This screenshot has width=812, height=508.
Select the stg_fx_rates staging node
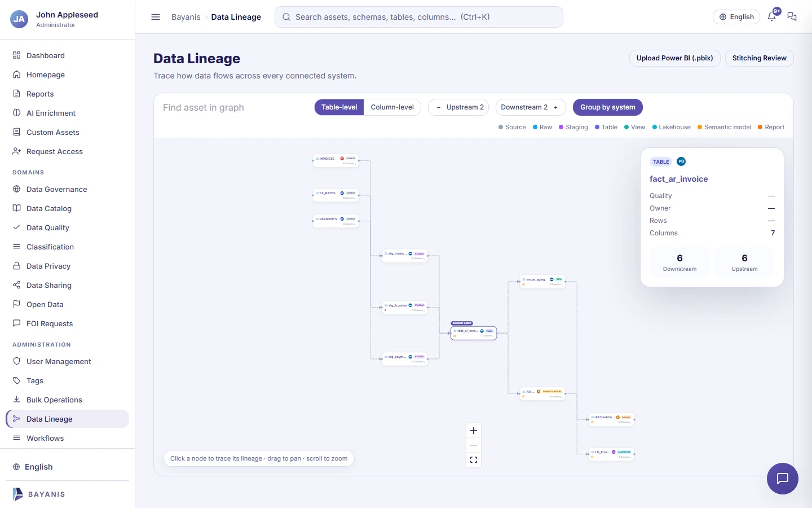point(405,308)
